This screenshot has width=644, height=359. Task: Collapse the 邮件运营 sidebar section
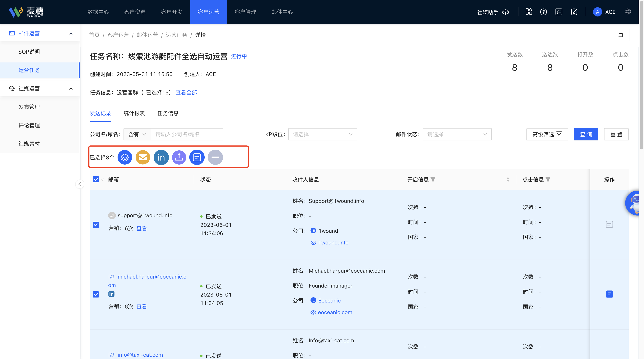[71, 34]
